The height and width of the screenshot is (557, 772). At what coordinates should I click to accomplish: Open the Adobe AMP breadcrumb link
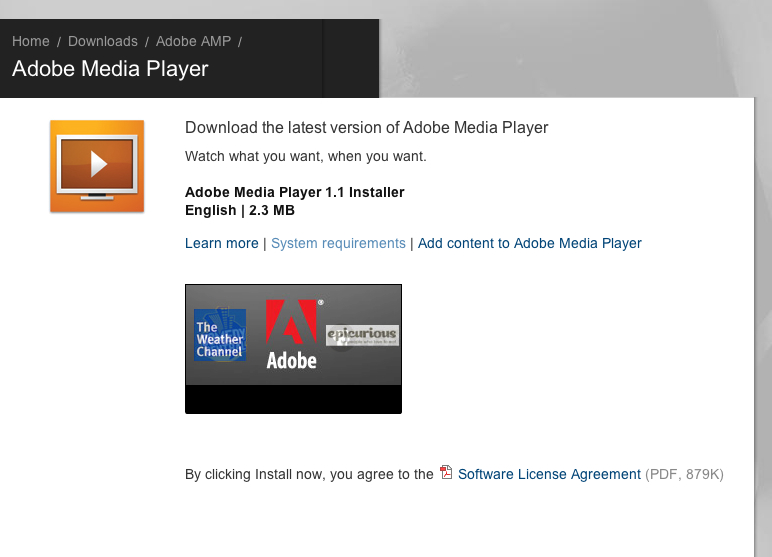193,41
